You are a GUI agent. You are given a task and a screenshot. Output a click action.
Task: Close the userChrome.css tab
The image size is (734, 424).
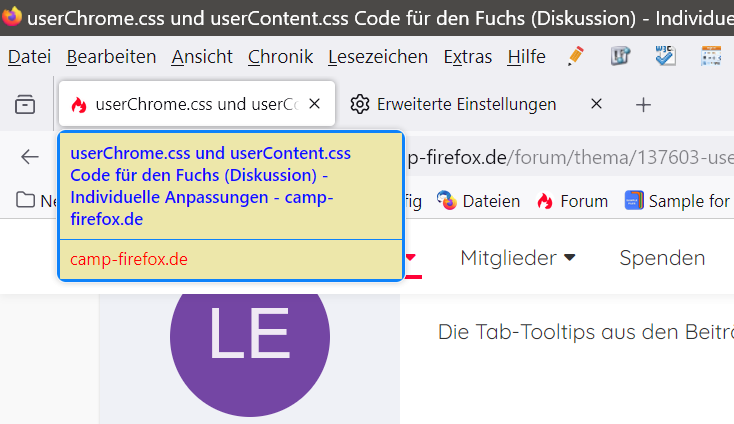pos(315,104)
